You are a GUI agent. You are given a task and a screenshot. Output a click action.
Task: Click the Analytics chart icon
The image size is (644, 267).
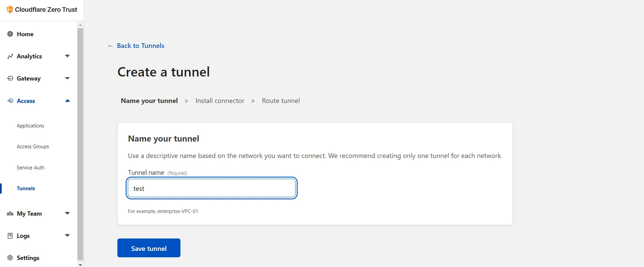point(10,56)
